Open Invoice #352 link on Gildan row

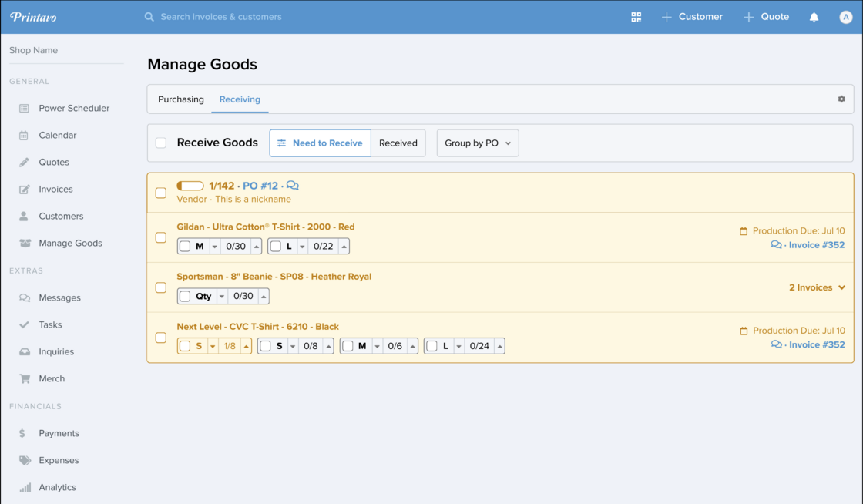tap(816, 245)
